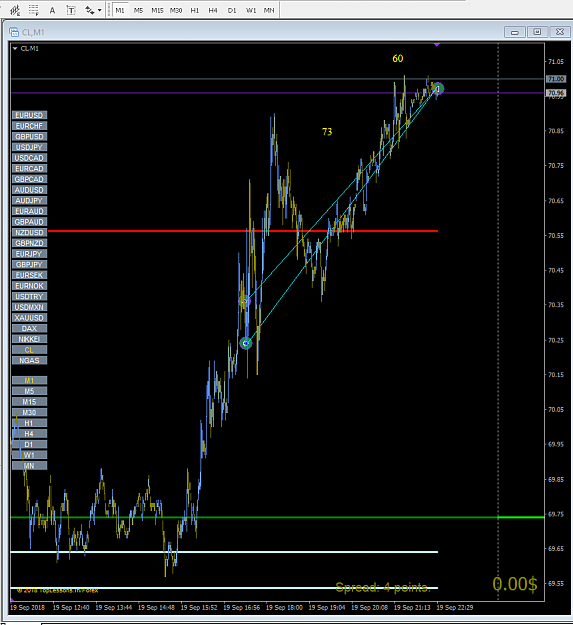Image resolution: width=573 pixels, height=625 pixels.
Task: Select the W1 button in chart panel
Action: pyautogui.click(x=29, y=455)
